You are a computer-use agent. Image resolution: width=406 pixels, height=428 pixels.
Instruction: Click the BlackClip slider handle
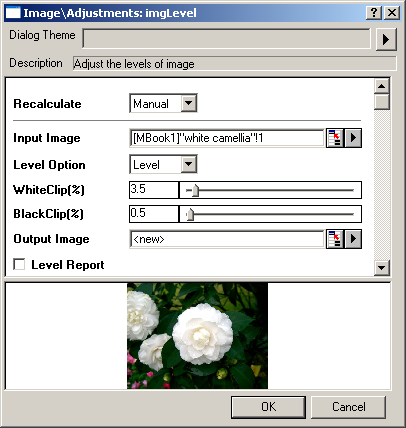point(190,214)
